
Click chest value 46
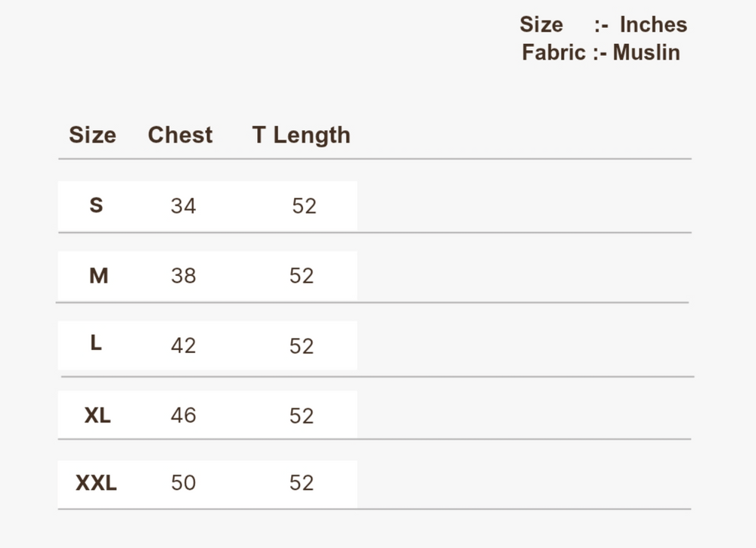coord(183,415)
